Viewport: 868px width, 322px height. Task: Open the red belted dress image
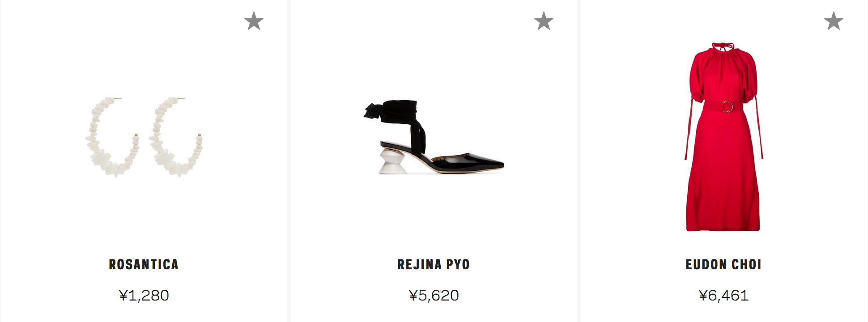723,137
